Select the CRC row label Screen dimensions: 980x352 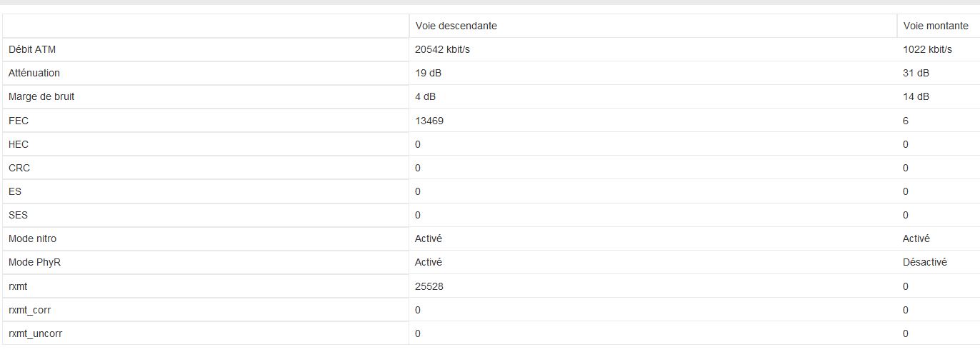pos(19,168)
